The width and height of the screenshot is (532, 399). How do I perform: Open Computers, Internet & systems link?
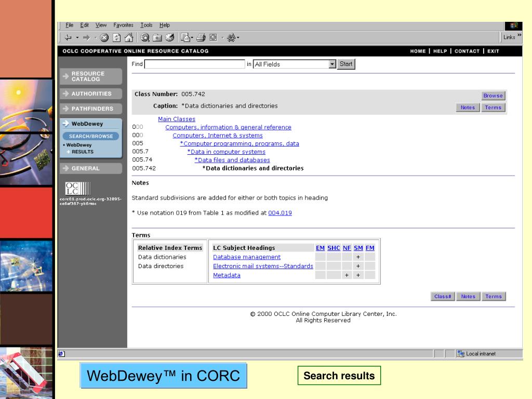218,136
